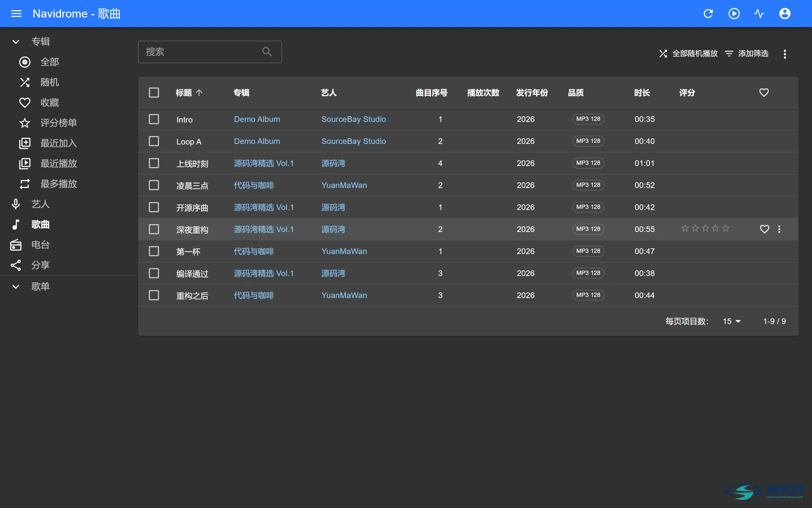Check the box for Loop A
This screenshot has height=508, width=812.
(154, 141)
